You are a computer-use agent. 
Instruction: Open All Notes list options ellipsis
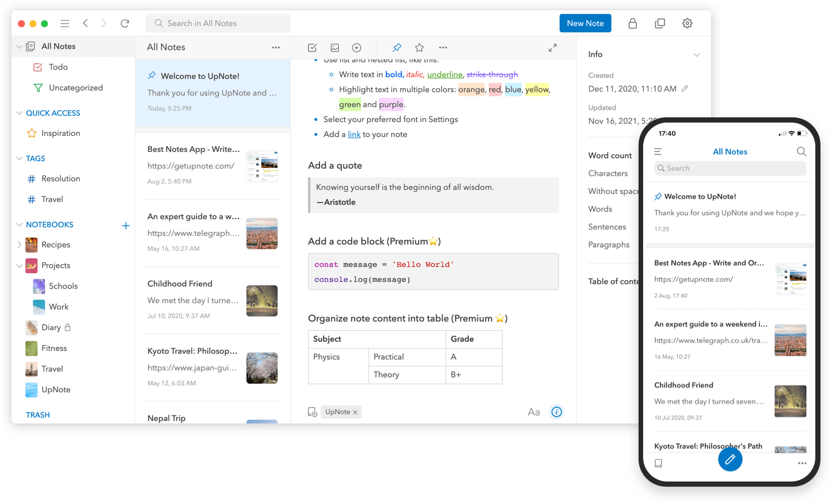(x=276, y=48)
